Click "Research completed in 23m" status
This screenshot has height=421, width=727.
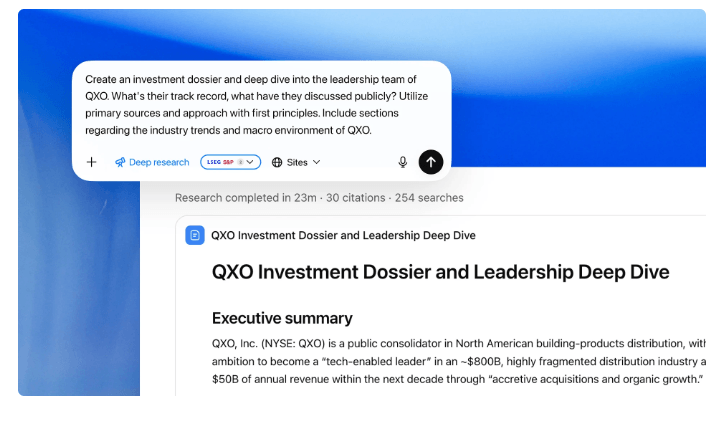tap(245, 198)
